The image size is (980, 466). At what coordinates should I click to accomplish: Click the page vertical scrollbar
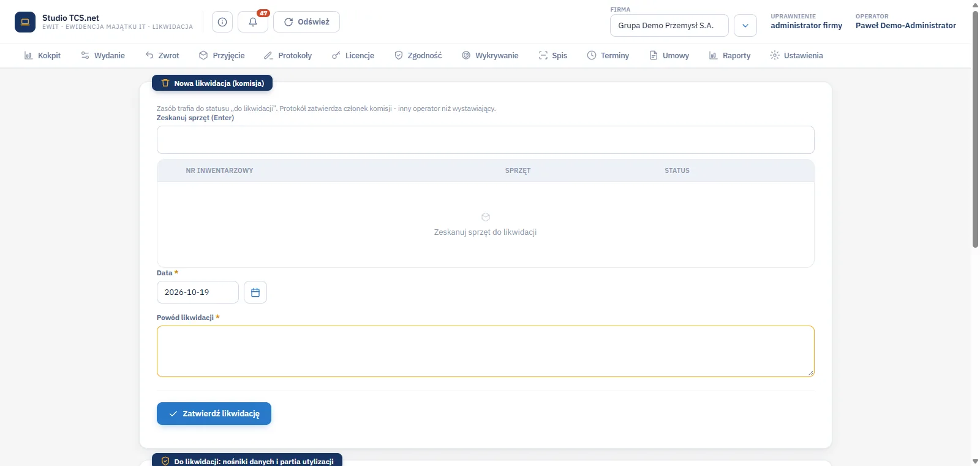tap(976, 129)
